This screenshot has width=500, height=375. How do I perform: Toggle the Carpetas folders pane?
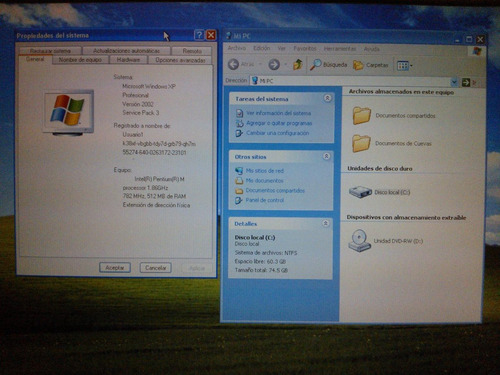[x=370, y=65]
